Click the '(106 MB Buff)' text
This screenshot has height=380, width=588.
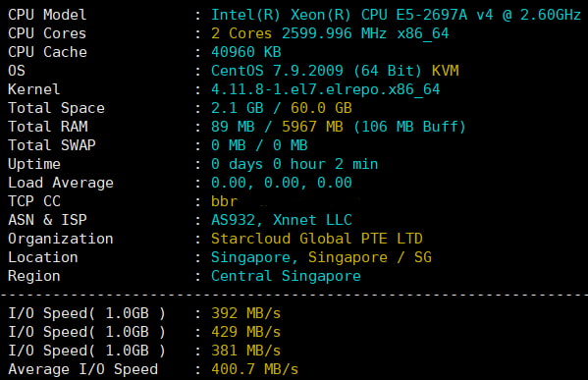click(x=409, y=127)
